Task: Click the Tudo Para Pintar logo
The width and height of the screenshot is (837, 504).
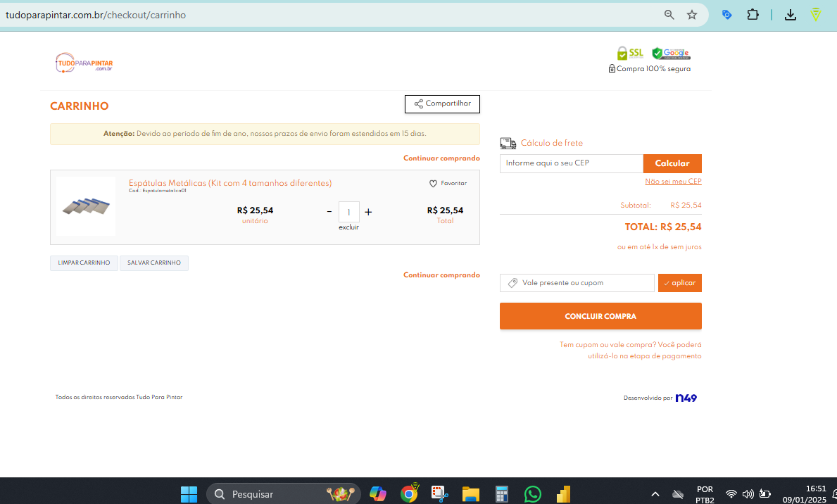Action: (x=84, y=63)
